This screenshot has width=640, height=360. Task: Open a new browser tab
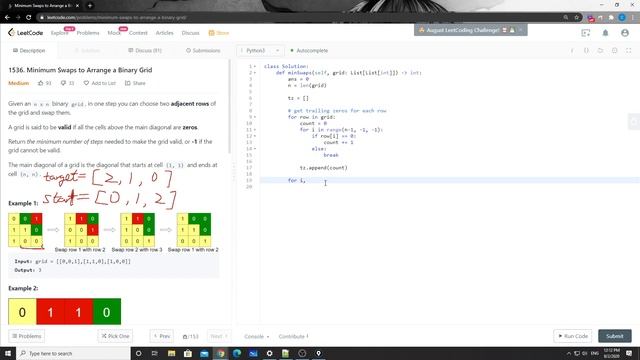click(x=90, y=6)
